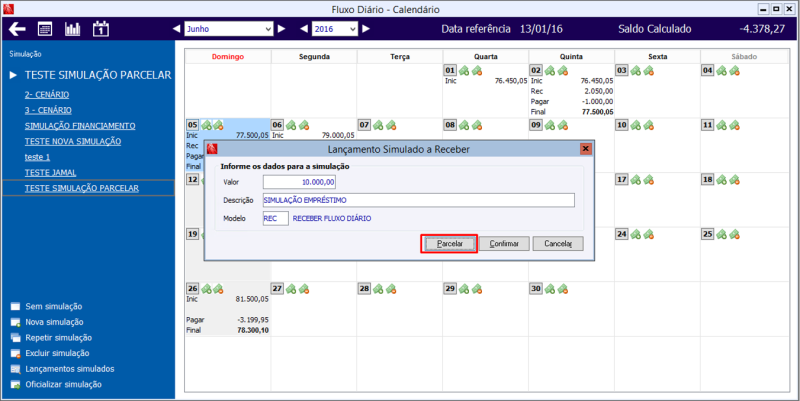800x401 pixels.
Task: Click green-dot money icon on day 01
Action: click(x=464, y=70)
